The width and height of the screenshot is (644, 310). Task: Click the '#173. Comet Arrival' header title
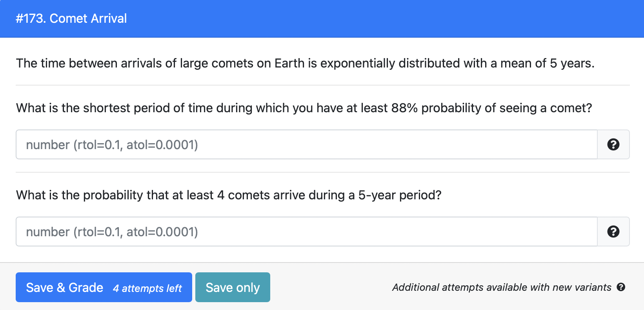click(x=71, y=18)
